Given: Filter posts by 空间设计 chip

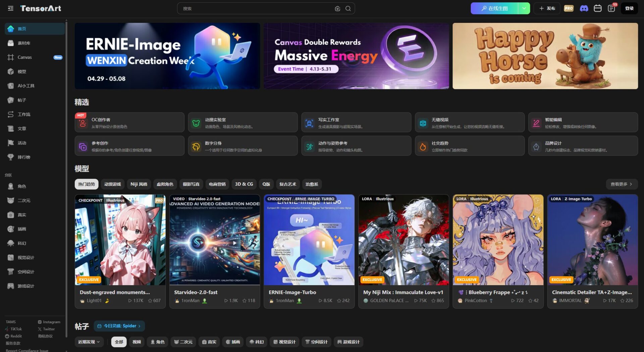Looking at the screenshot, I should point(316,342).
